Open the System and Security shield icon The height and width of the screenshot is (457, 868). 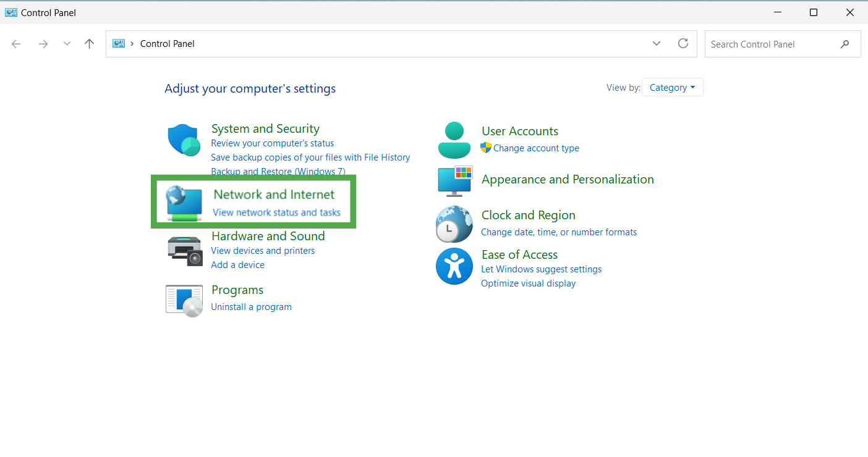pyautogui.click(x=184, y=140)
